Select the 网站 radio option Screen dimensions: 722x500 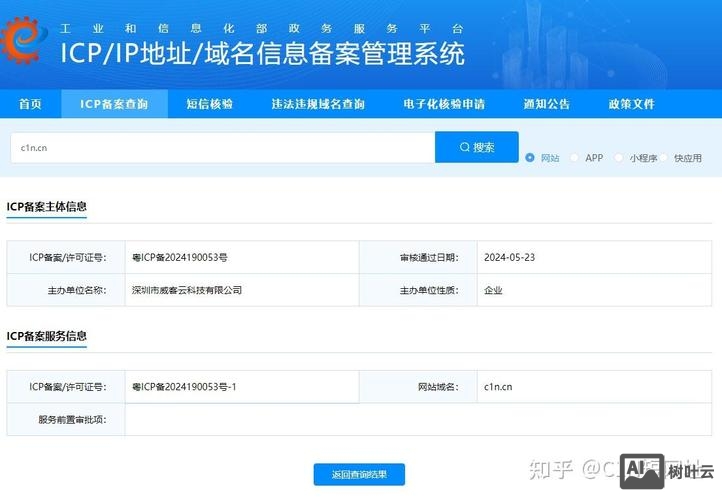pos(530,158)
